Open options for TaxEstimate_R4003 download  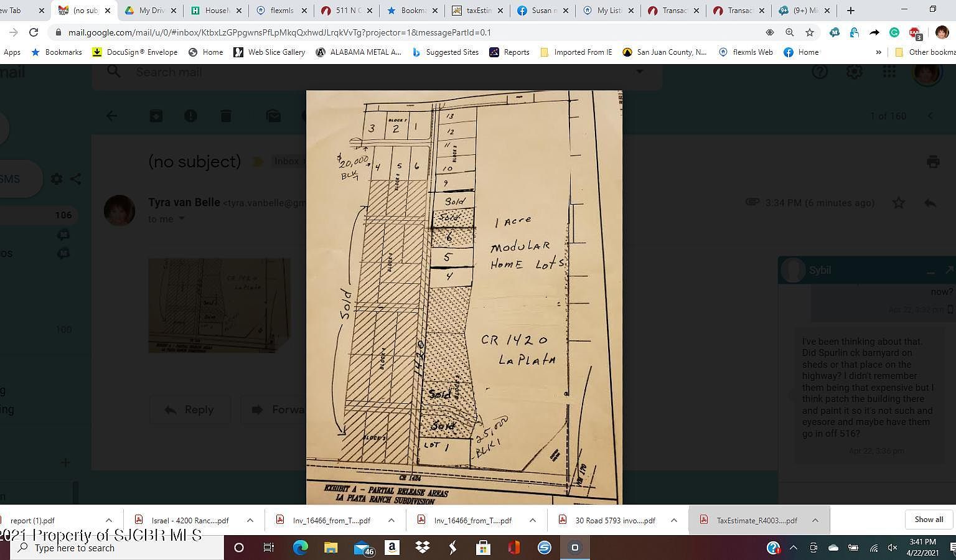(x=815, y=520)
